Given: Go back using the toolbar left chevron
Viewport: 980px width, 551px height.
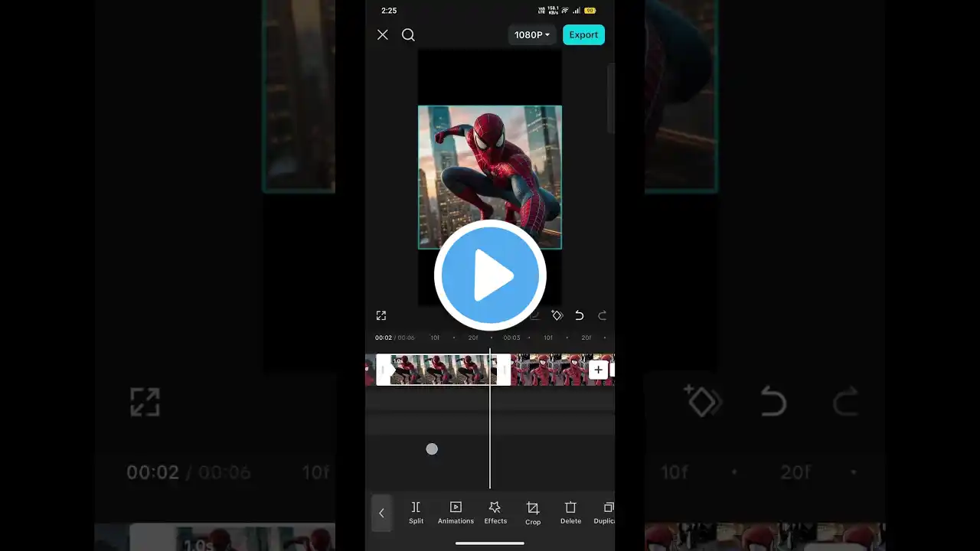Looking at the screenshot, I should [x=381, y=513].
